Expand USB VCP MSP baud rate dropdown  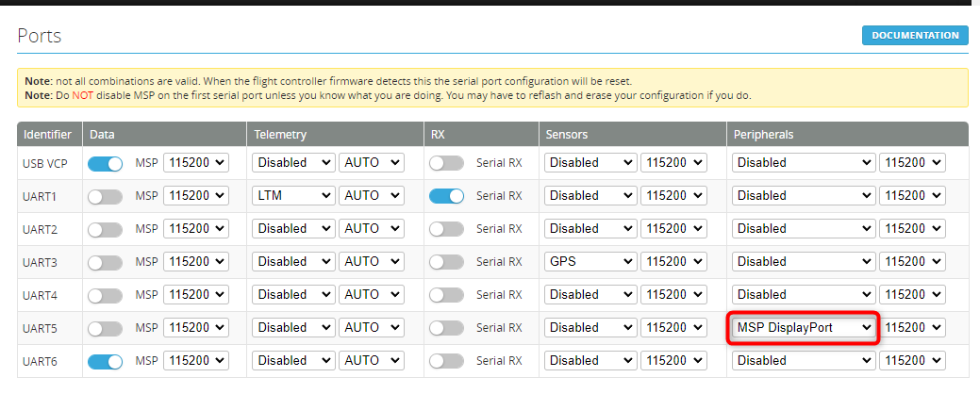(196, 163)
